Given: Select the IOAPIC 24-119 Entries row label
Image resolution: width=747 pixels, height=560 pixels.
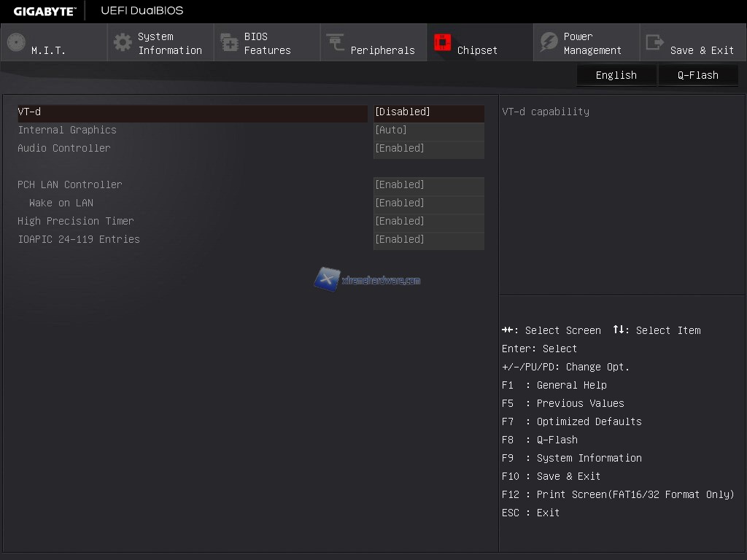Looking at the screenshot, I should coord(79,239).
